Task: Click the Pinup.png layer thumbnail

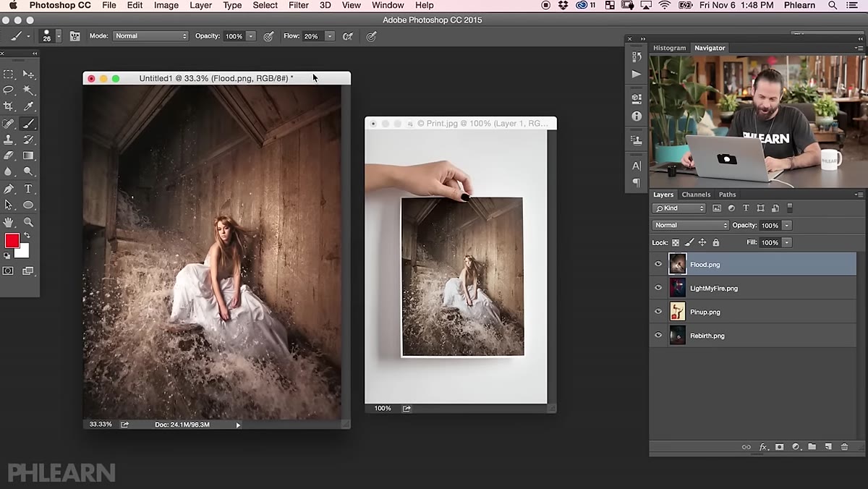Action: [678, 312]
